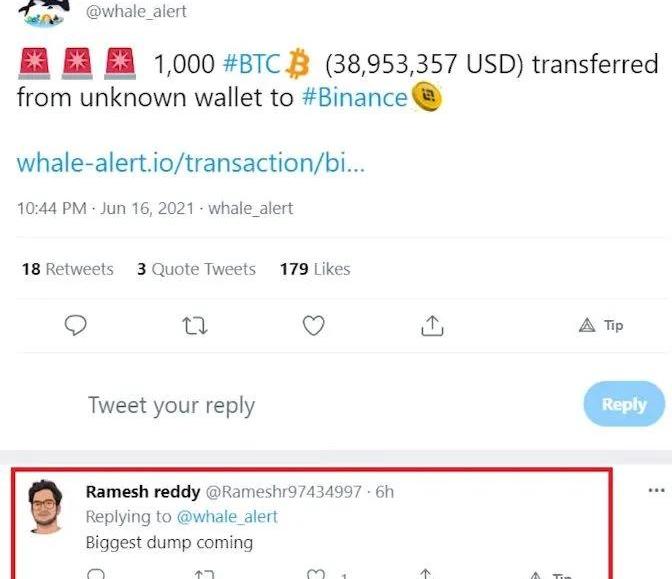Open the whale-alert.io transaction link
The image size is (672, 579).
click(x=191, y=163)
